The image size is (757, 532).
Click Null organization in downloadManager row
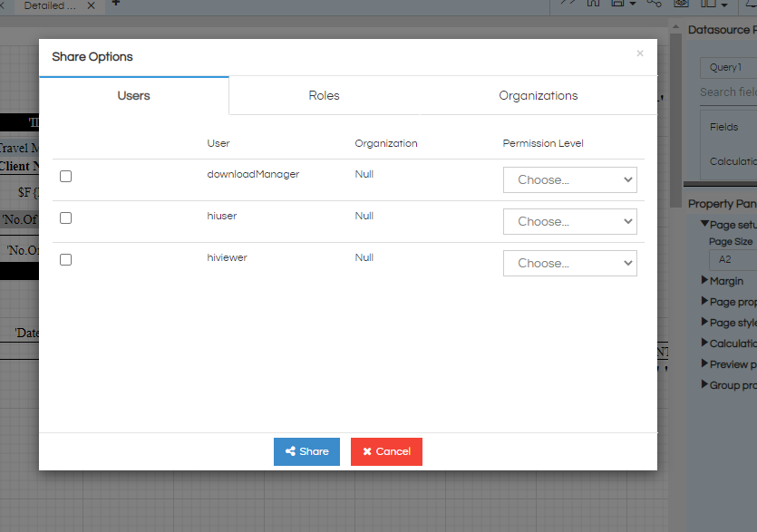[x=364, y=174]
